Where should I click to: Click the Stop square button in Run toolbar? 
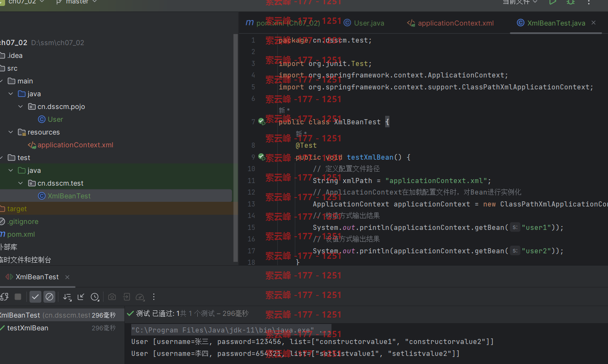point(18,297)
